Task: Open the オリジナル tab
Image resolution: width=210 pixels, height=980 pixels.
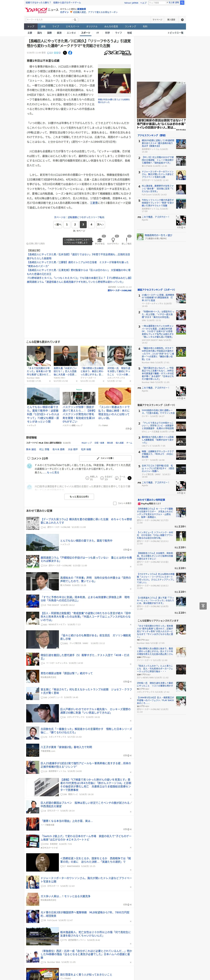Action: [x=92, y=27]
